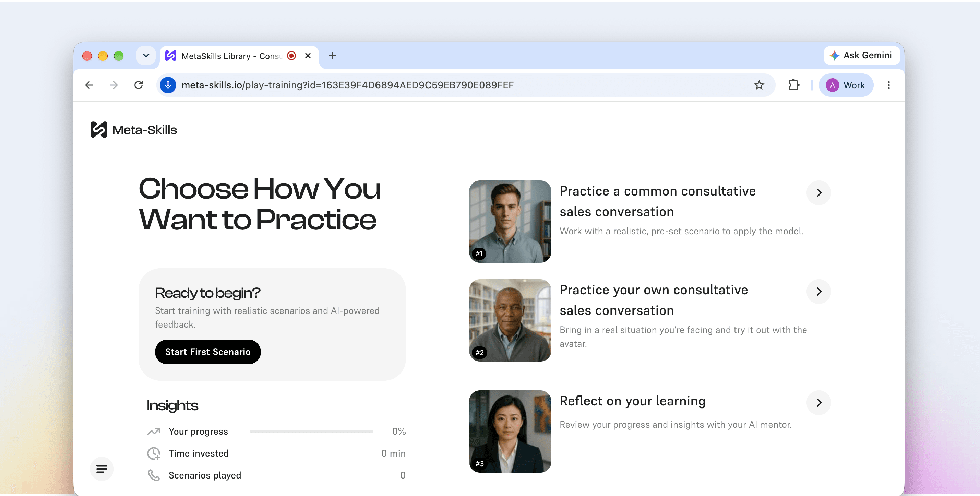Open 'Practice a common consultative sales conversation'

[657, 201]
